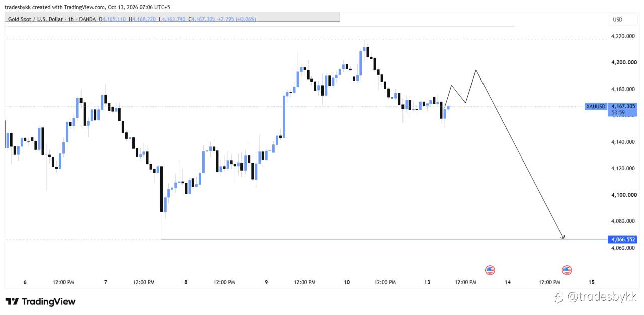Screen dimensions: 644x315
Task: Click the XAUUSD price label tag
Action: pos(596,106)
